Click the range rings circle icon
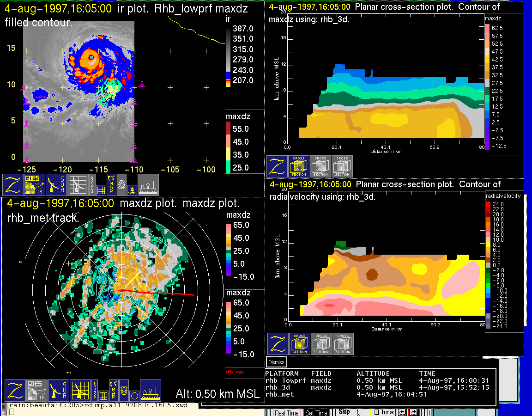 click(x=134, y=396)
